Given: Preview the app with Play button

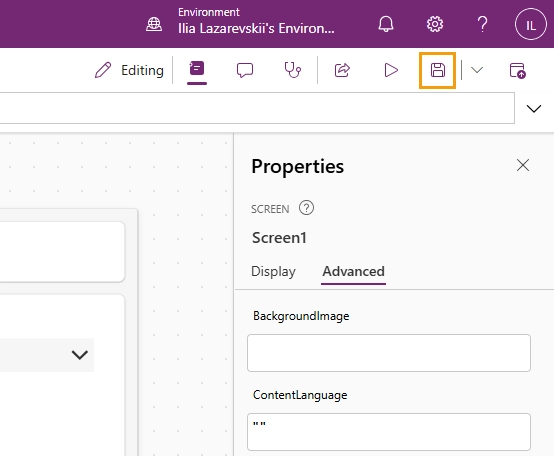Looking at the screenshot, I should point(391,70).
